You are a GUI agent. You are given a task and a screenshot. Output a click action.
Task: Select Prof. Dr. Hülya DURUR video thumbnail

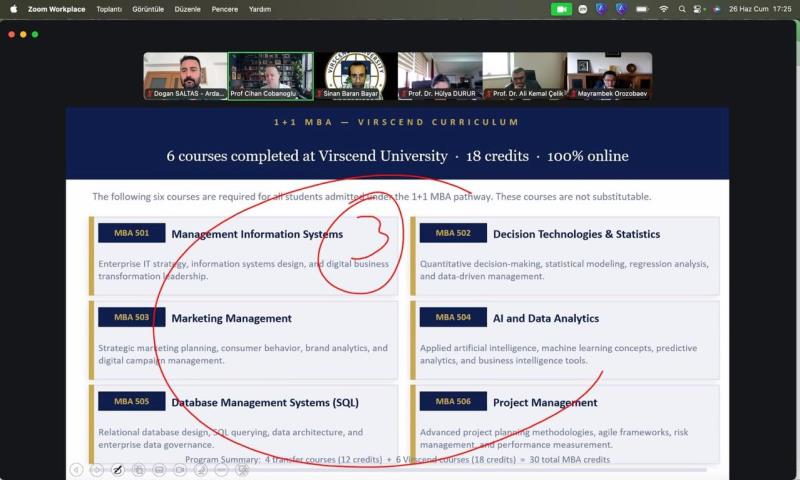[440, 75]
